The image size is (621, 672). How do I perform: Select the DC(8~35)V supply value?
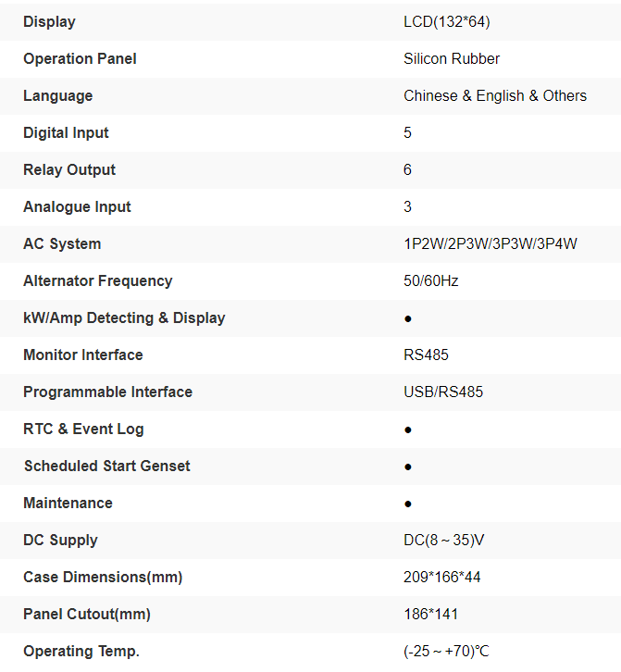click(x=445, y=540)
